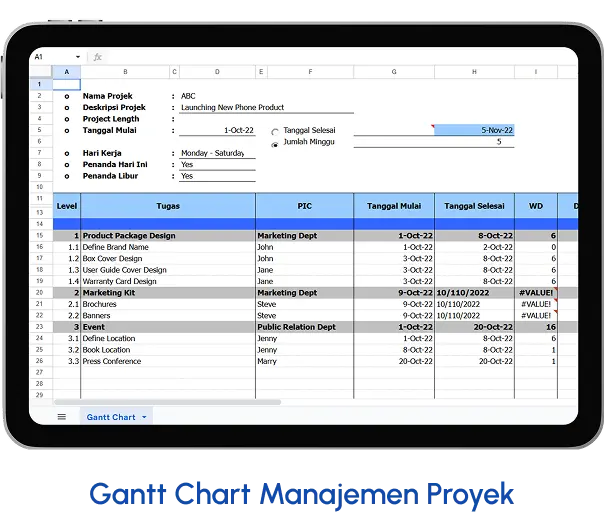Click the fx formula bar icon
Screen dimensions: 604x512
pos(97,57)
